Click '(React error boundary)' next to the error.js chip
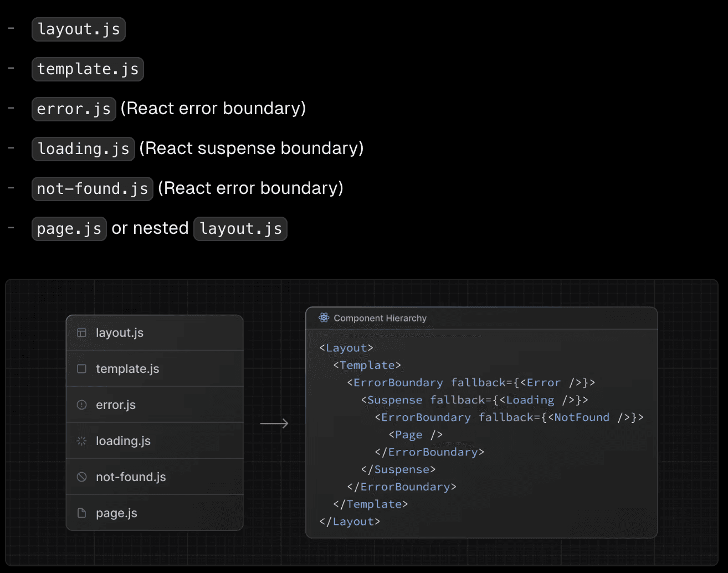 (x=213, y=109)
